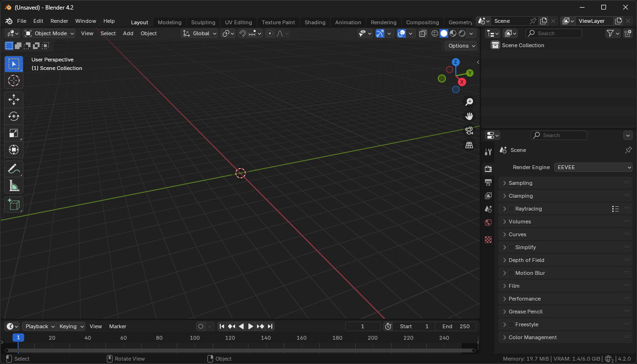Select the Rotate tool
The height and width of the screenshot is (364, 637).
point(14,116)
